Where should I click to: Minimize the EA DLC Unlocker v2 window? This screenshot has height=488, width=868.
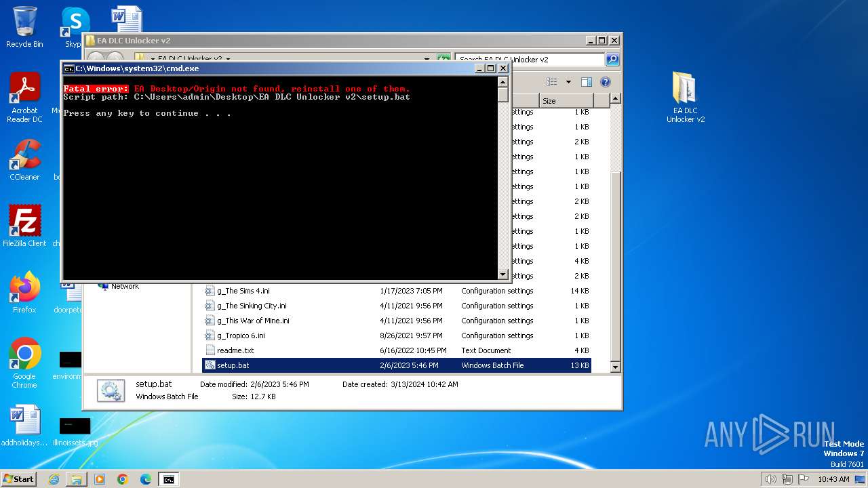point(590,41)
